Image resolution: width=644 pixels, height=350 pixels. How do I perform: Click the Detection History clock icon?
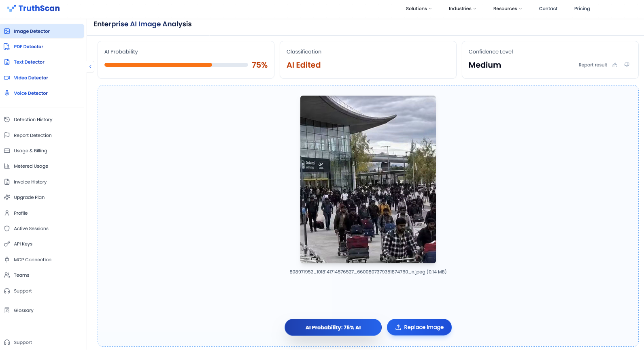7,120
